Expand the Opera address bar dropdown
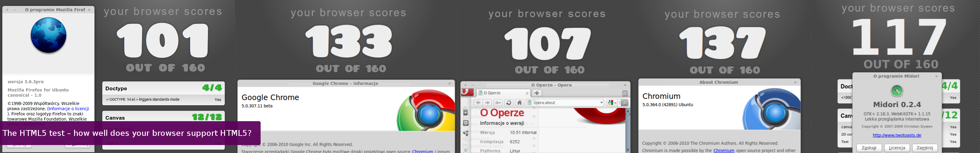The image size is (980, 153). (601, 103)
